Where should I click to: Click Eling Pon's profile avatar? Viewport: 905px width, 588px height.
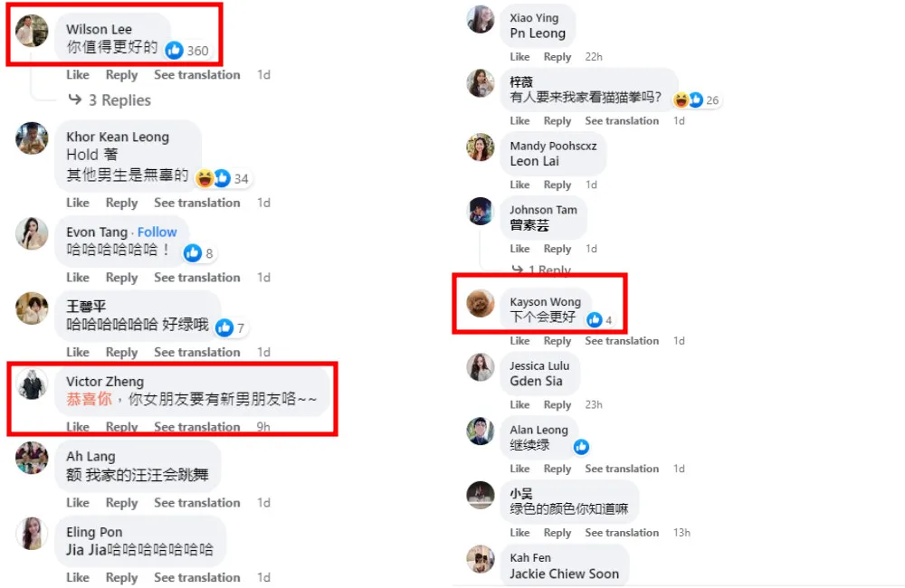coord(32,533)
